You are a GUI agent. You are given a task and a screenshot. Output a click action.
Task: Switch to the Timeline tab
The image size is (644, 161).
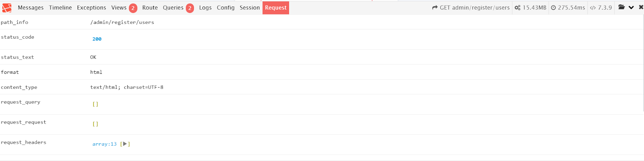coord(60,8)
